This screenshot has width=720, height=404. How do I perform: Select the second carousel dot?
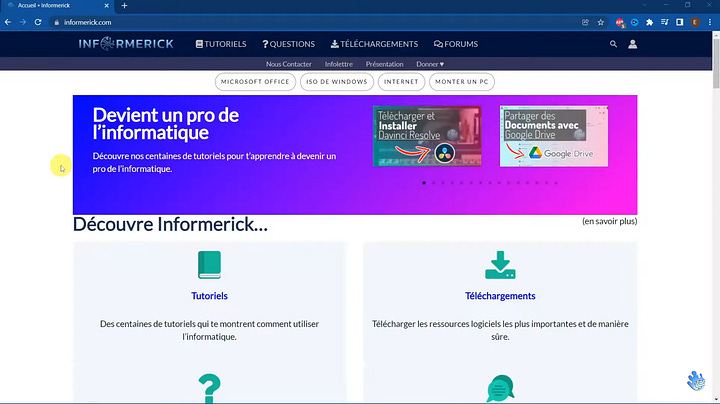pos(433,183)
